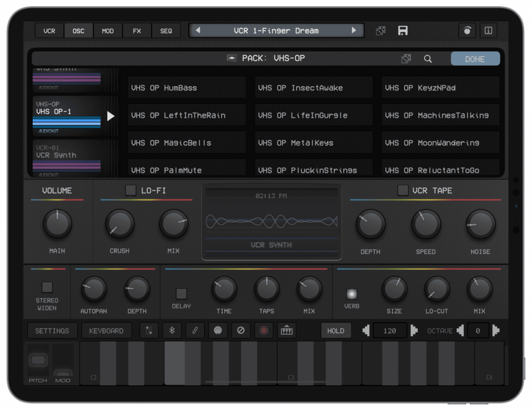
Task: Click the DONE button
Action: 475,59
